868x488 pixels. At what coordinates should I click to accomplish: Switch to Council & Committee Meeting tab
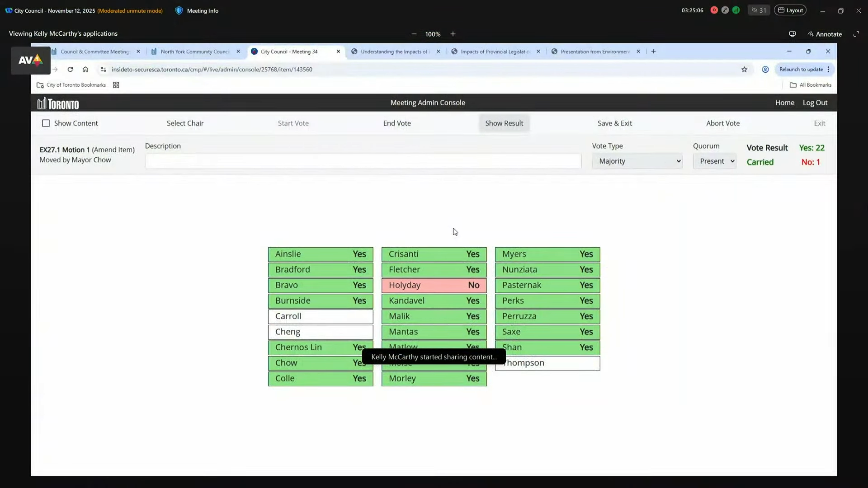[94, 52]
